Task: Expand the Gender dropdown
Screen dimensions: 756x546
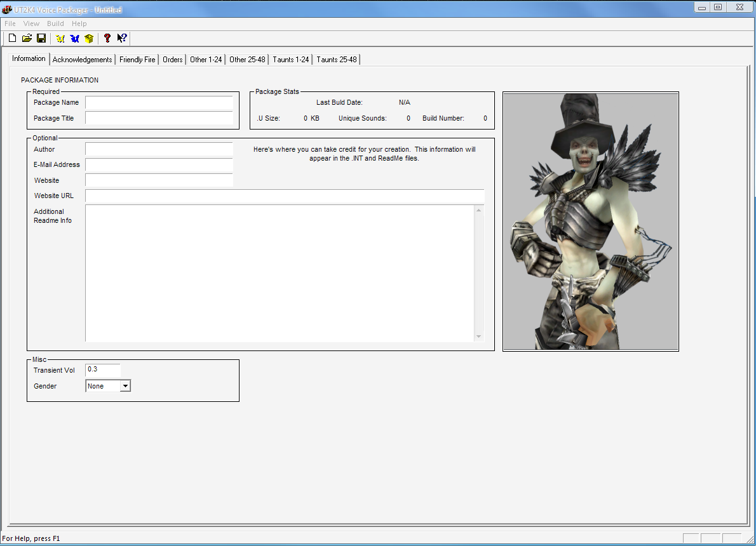Action: (125, 386)
